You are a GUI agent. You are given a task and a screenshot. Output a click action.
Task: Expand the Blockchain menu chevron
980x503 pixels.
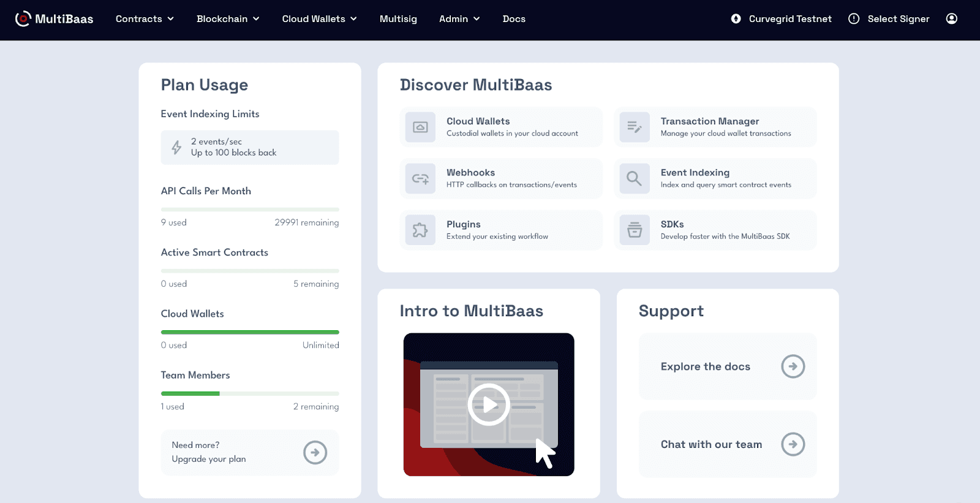(x=256, y=19)
